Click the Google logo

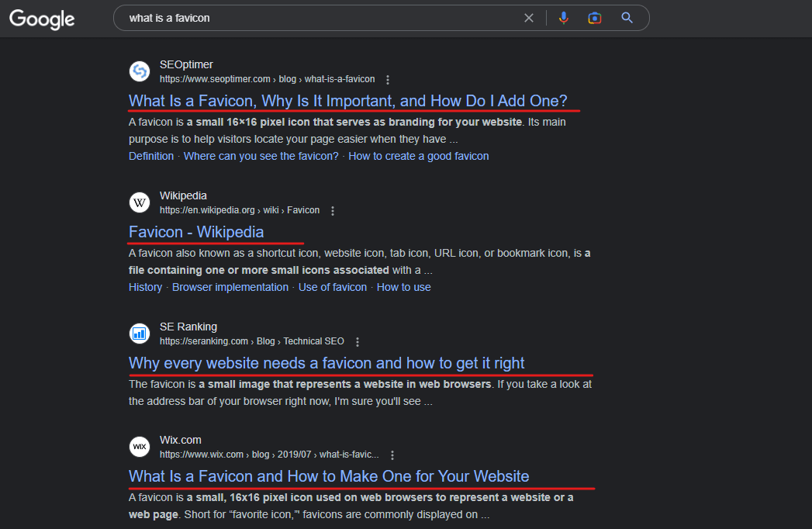click(x=42, y=19)
